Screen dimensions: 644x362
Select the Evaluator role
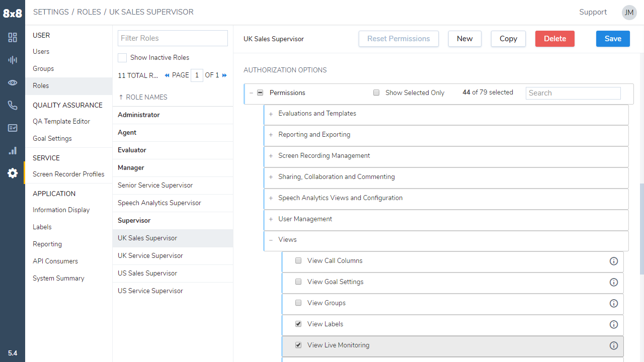(173, 150)
